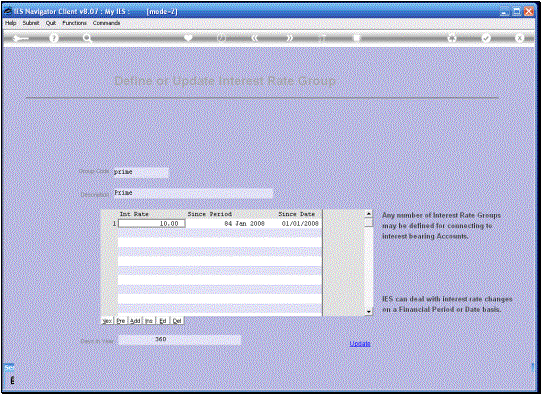This screenshot has width=541, height=394.
Task: Click row number 1 in the grid
Action: coord(114,224)
